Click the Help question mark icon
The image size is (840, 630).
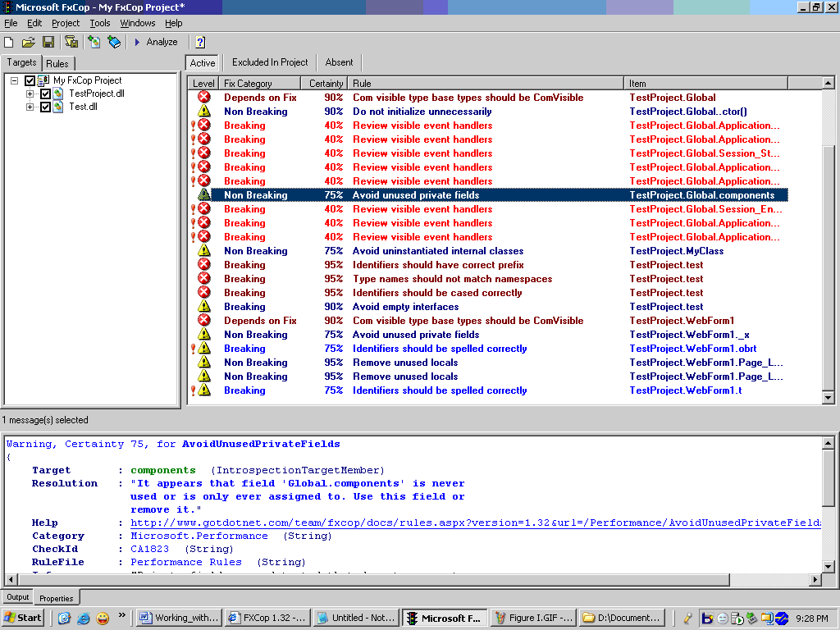point(200,42)
